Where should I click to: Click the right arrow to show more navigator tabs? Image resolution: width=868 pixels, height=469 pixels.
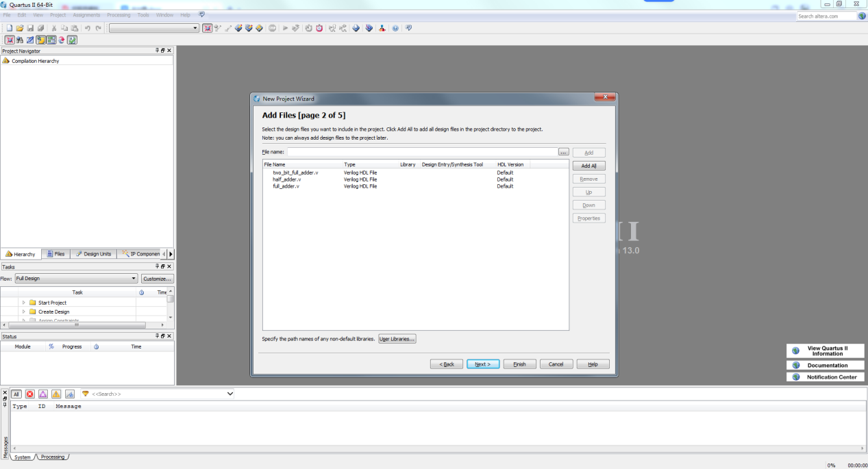click(171, 254)
